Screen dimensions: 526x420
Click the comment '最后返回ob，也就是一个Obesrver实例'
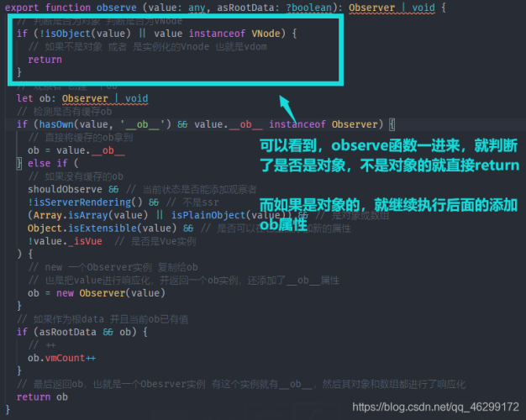(111, 384)
